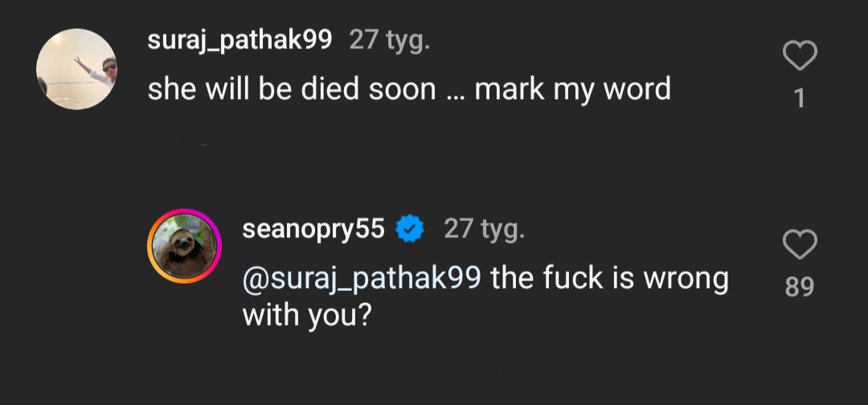Click the word "soon" in first comment
868x405 pixels.
tap(402, 89)
